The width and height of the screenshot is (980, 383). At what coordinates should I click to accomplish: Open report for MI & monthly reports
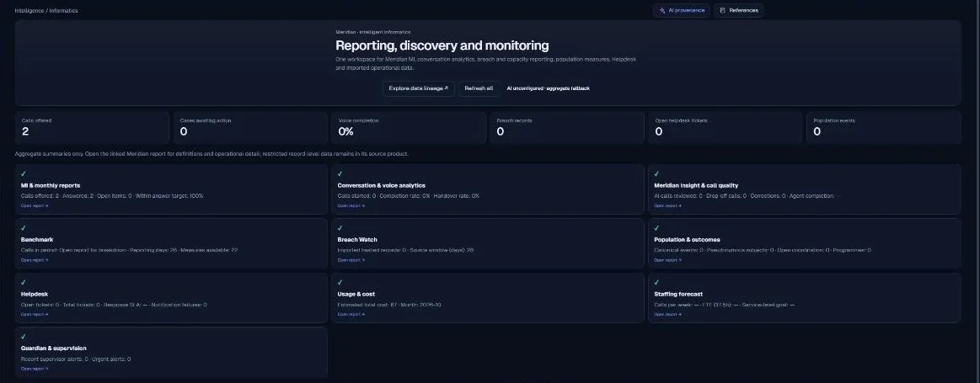click(x=35, y=205)
